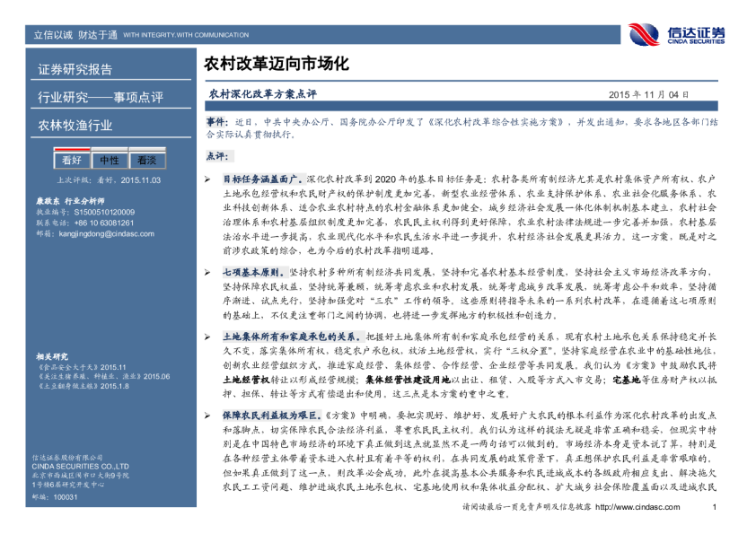Select the 中性 rating box
Viewport: 756px width, 534px height.
point(109,160)
